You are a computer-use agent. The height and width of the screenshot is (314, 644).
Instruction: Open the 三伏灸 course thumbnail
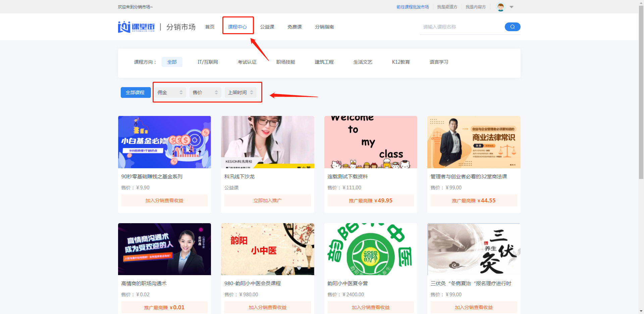[474, 249]
